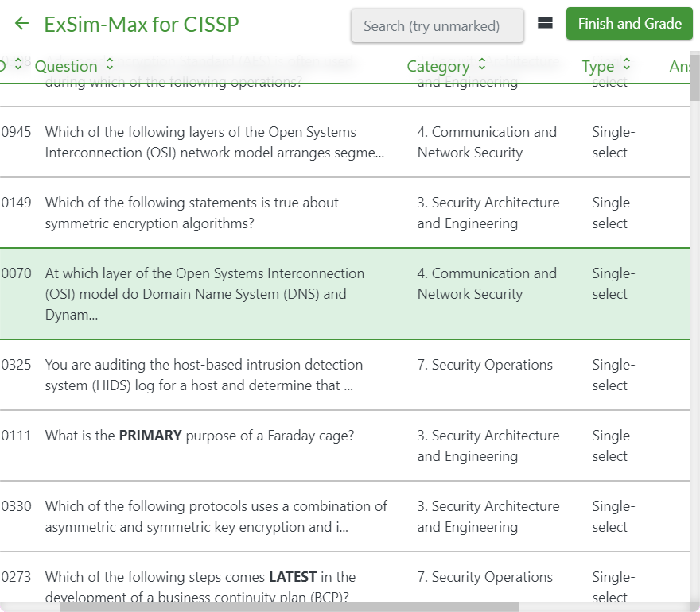Sort by Type column arrows
The height and width of the screenshot is (612, 700).
point(626,65)
